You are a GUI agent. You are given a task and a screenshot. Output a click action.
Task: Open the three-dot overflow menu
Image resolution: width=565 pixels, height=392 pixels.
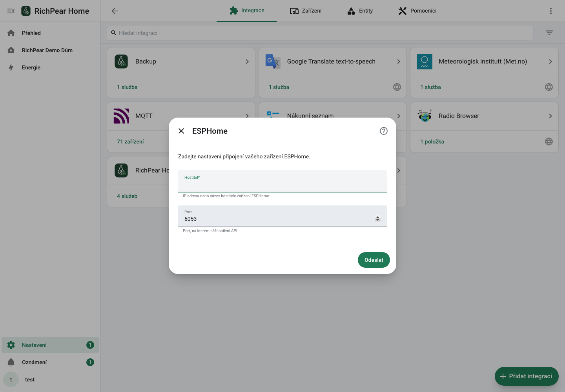(551, 11)
